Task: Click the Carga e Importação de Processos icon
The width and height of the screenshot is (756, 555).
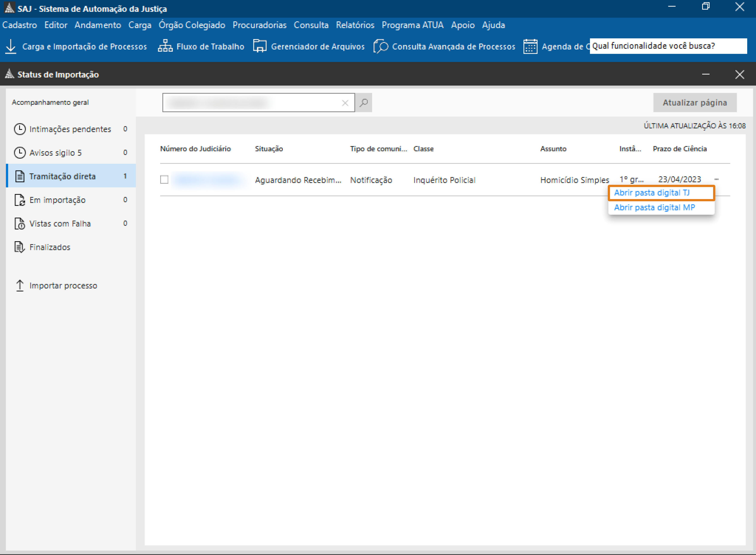Action: [11, 46]
